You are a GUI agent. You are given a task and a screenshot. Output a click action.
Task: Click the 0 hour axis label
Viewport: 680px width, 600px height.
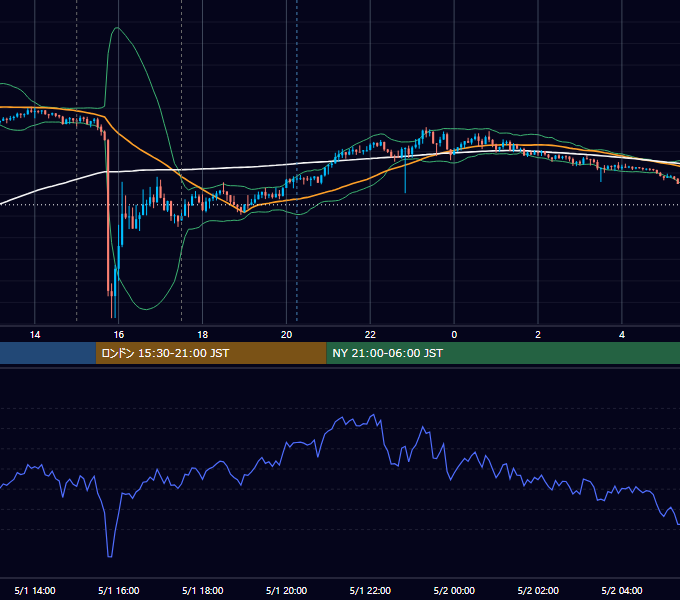(x=454, y=335)
